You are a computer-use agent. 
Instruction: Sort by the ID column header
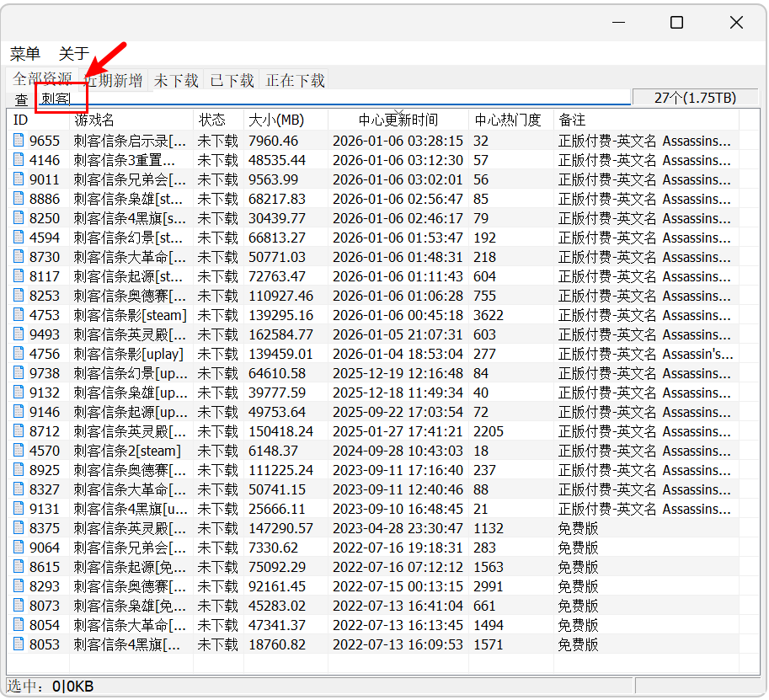click(x=38, y=120)
